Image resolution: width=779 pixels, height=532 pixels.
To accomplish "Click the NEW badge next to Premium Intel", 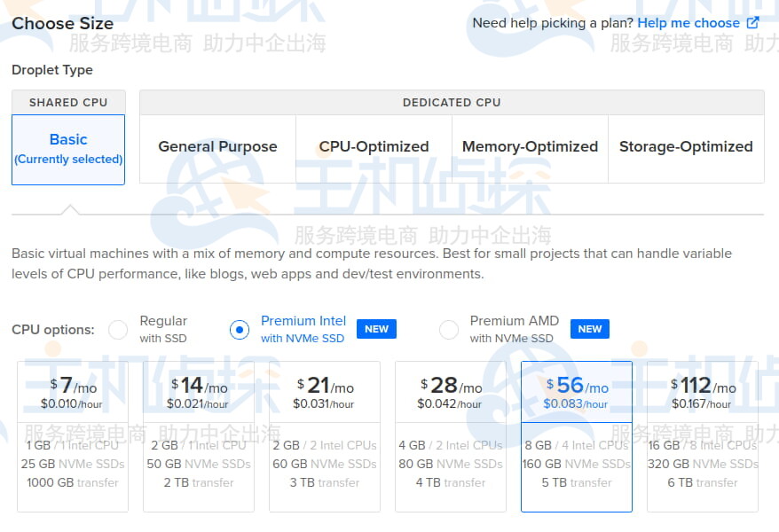I will [376, 329].
